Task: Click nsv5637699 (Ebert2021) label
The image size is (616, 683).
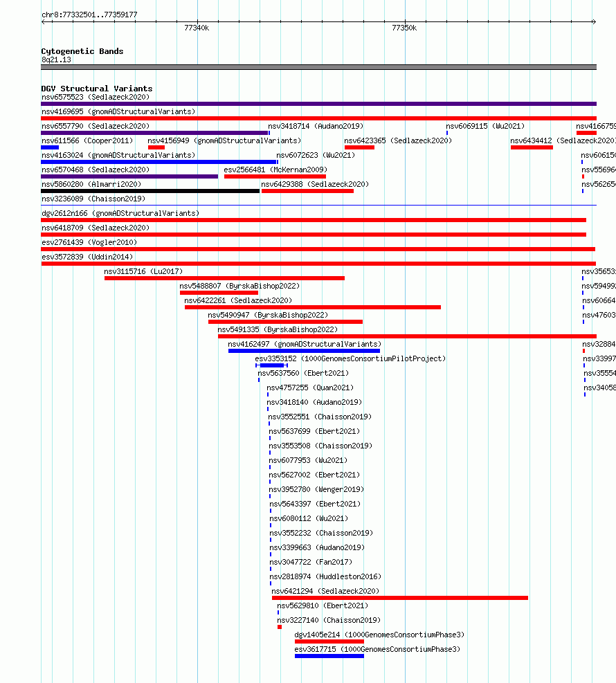Action: [314, 431]
